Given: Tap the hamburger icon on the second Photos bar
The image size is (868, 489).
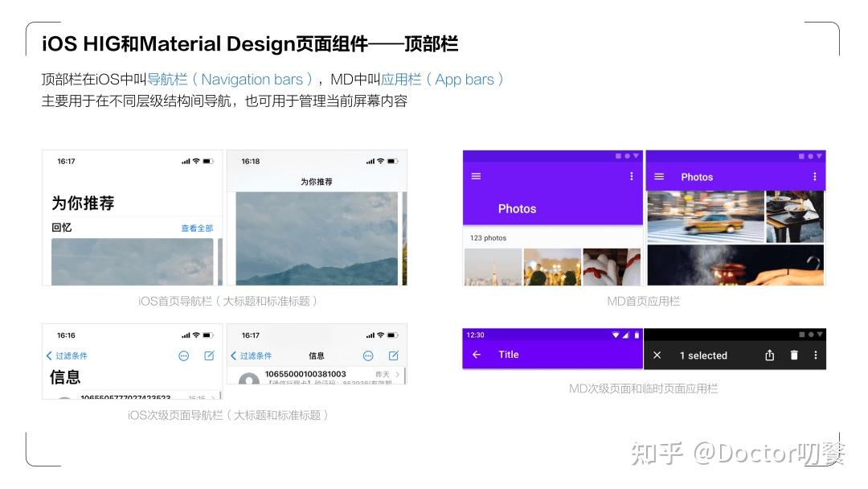Looking at the screenshot, I should click(659, 176).
